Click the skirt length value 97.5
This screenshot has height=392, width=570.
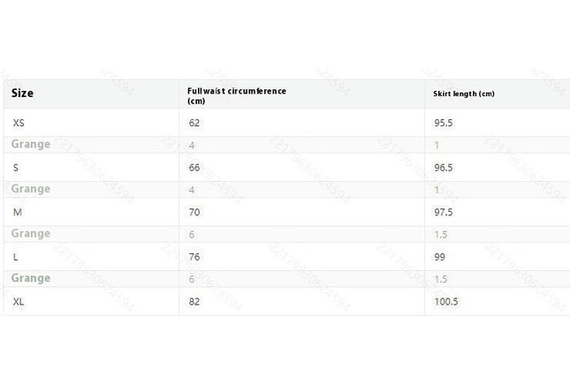pyautogui.click(x=443, y=212)
